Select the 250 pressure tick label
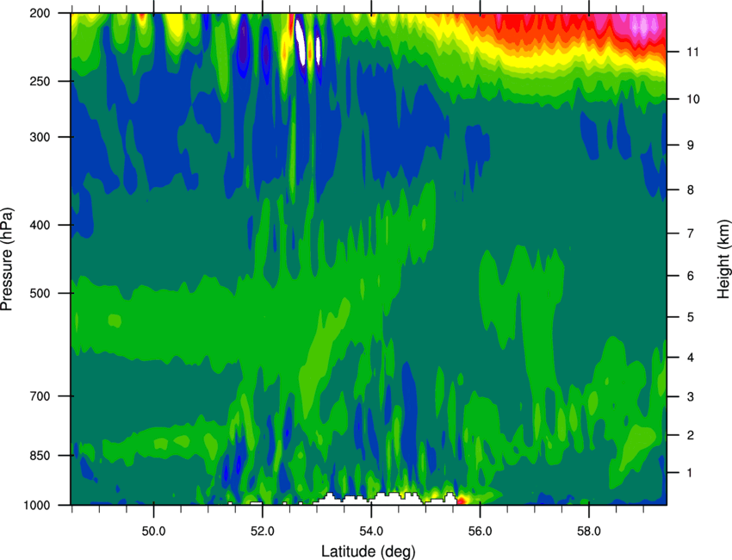Screen dimensions: 732x560 pyautogui.click(x=40, y=81)
